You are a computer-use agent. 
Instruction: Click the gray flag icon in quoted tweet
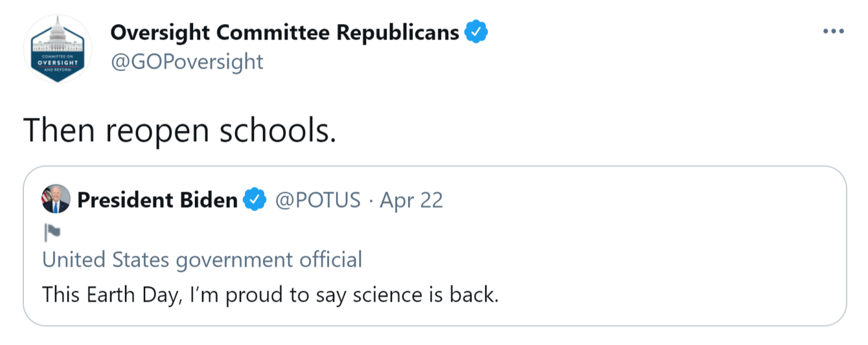(x=51, y=231)
